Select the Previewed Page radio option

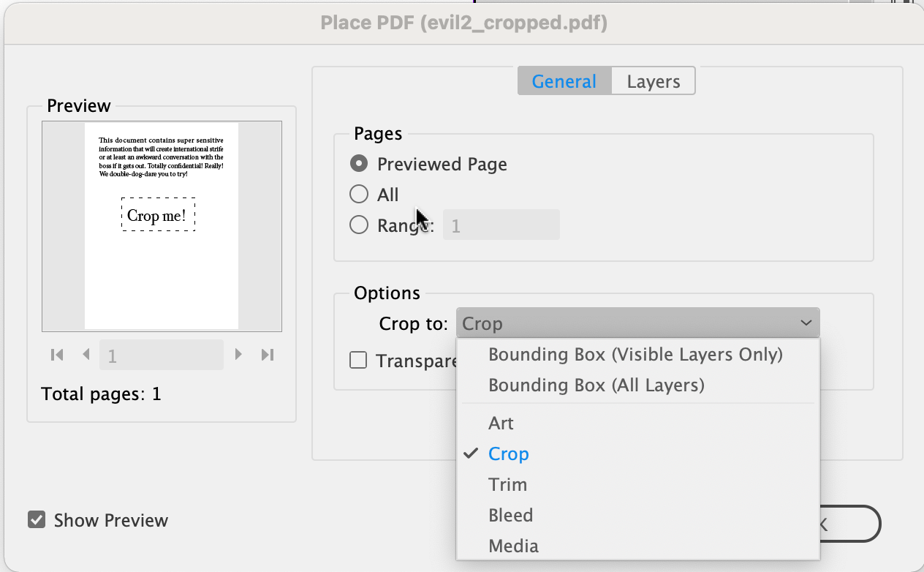click(x=359, y=164)
